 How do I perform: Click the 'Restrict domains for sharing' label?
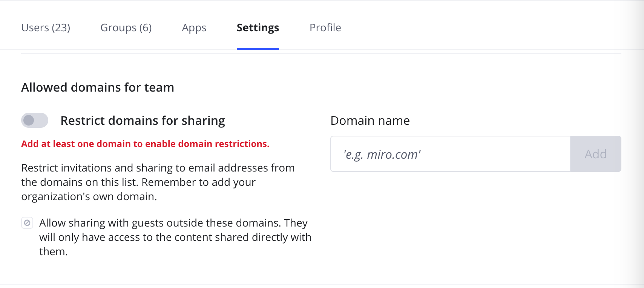point(143,121)
